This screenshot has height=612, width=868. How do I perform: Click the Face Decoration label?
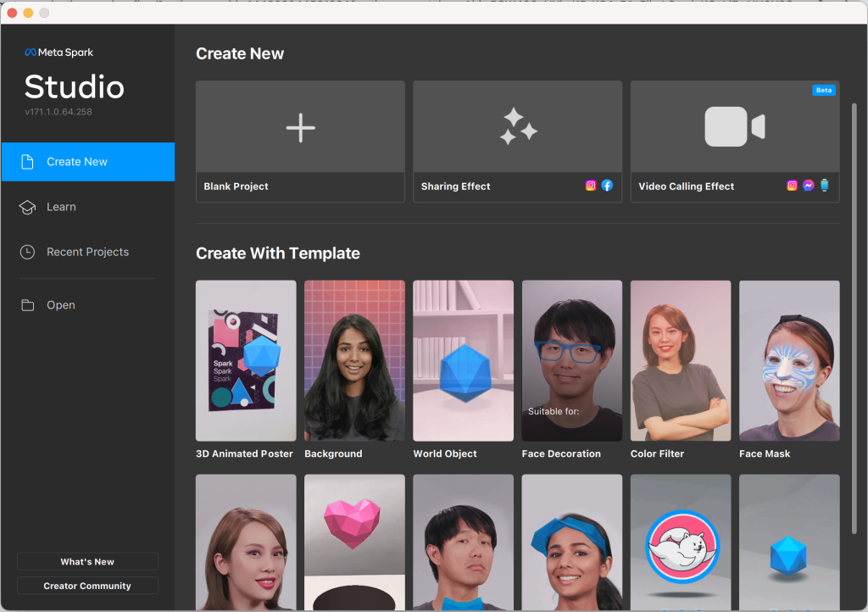pyautogui.click(x=561, y=453)
